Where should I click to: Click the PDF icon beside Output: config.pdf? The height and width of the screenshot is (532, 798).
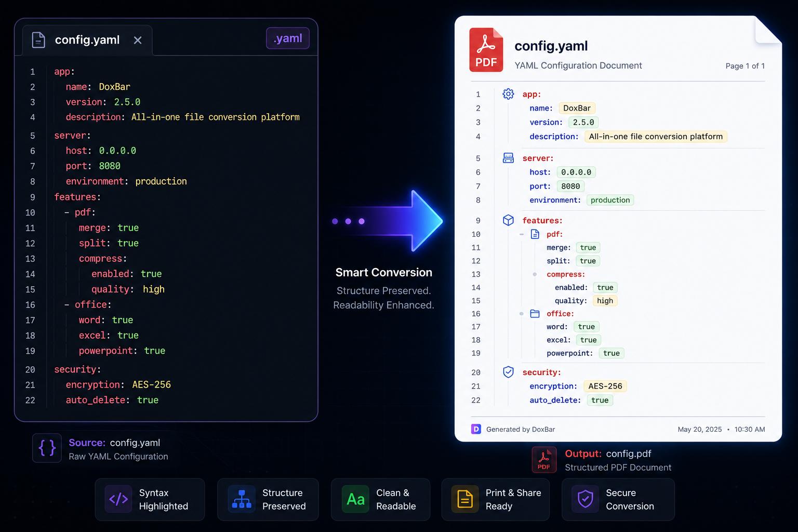(x=544, y=460)
